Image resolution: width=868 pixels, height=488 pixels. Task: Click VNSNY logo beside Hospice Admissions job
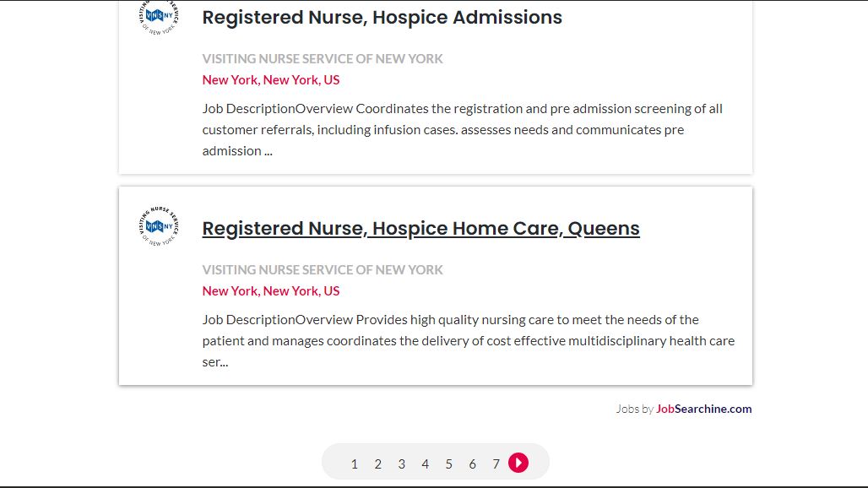[159, 17]
